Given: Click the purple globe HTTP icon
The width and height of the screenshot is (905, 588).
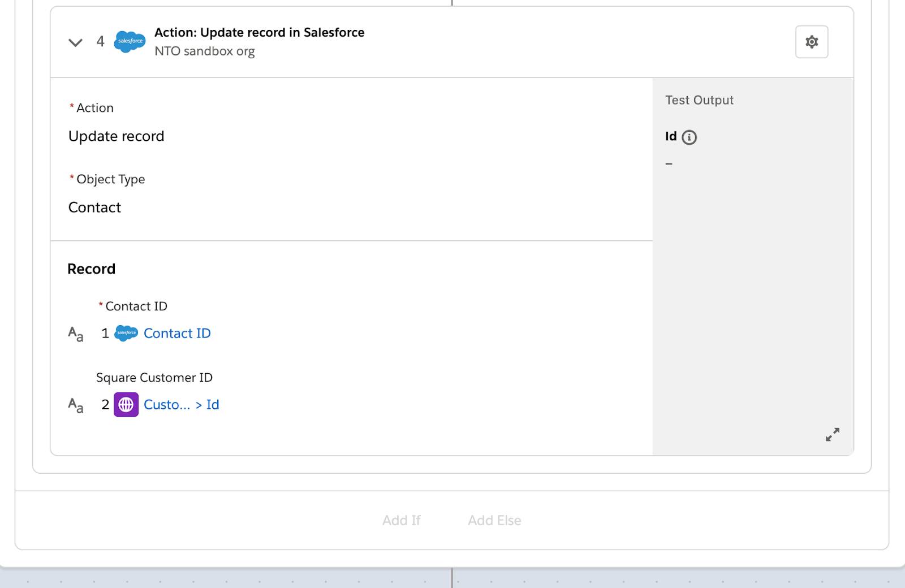Looking at the screenshot, I should [126, 405].
